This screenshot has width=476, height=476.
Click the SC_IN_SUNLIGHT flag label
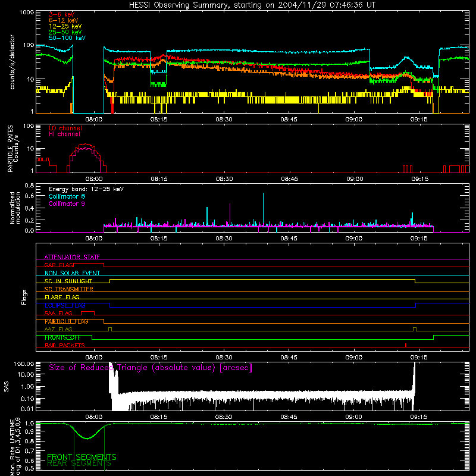pyautogui.click(x=68, y=281)
